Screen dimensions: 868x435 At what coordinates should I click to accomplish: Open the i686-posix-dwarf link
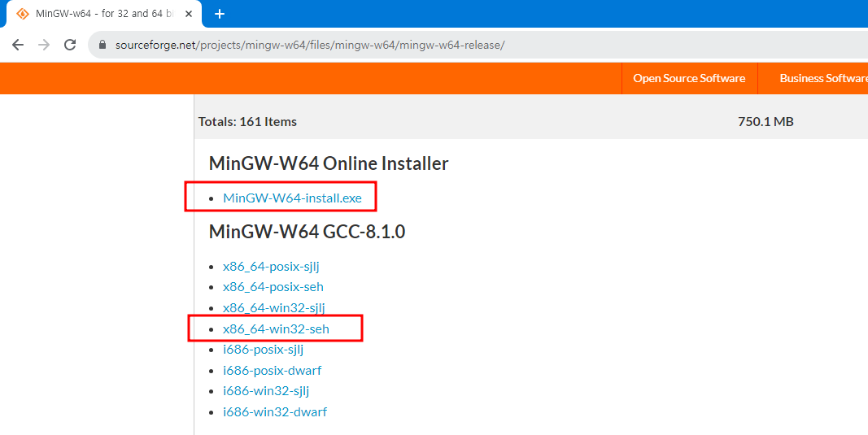pyautogui.click(x=272, y=370)
